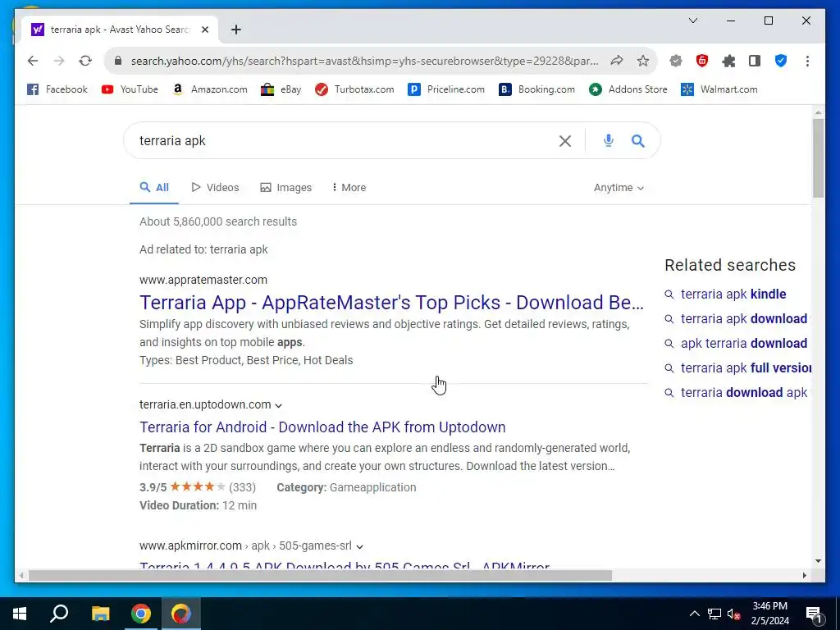The height and width of the screenshot is (630, 840).
Task: Open Google Chrome from the taskbar
Action: [x=141, y=614]
